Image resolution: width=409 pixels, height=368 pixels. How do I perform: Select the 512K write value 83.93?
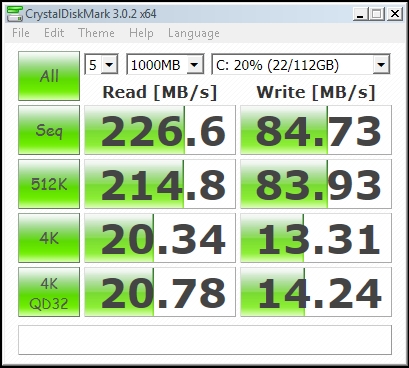coord(316,184)
